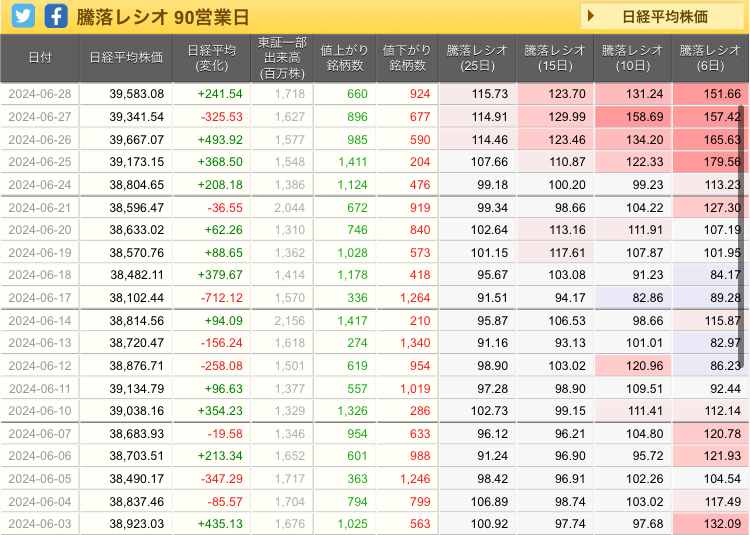750x535 pixels.
Task: Click the 25-day ratio 106.89
Action: [489, 501]
